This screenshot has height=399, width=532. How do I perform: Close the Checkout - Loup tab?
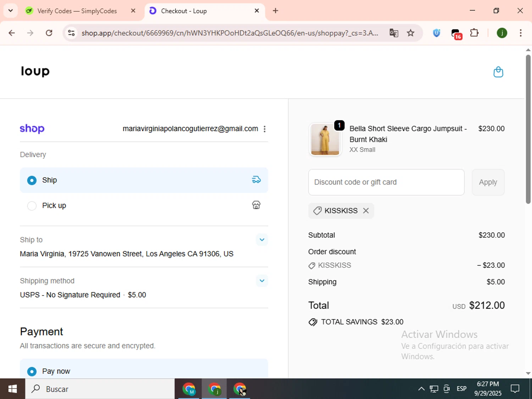(x=257, y=11)
